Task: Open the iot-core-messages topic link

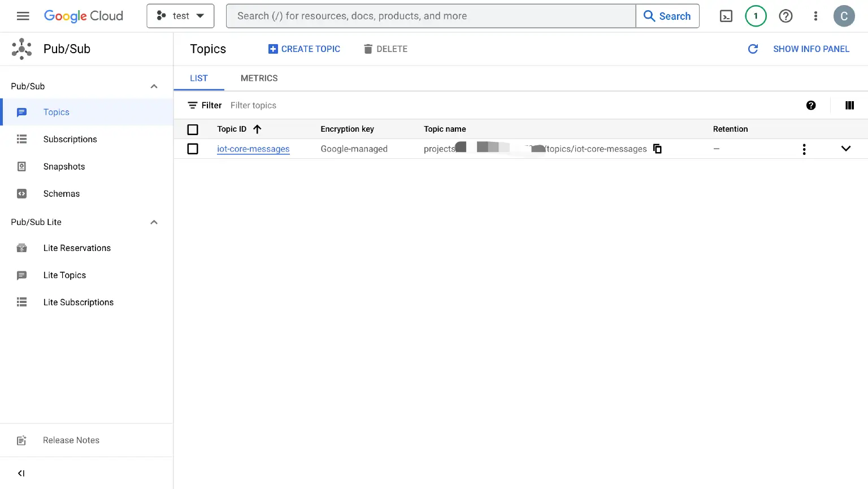Action: pos(253,149)
